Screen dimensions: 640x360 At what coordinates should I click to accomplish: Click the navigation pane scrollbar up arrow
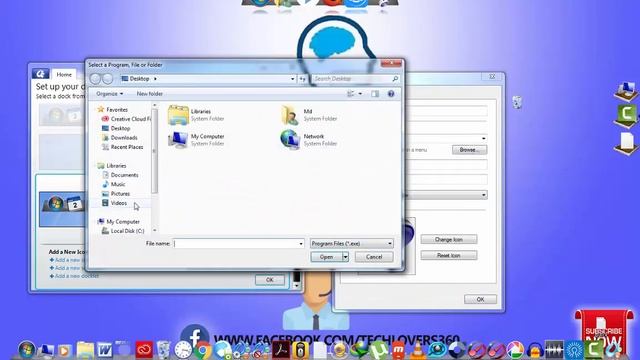[154, 106]
